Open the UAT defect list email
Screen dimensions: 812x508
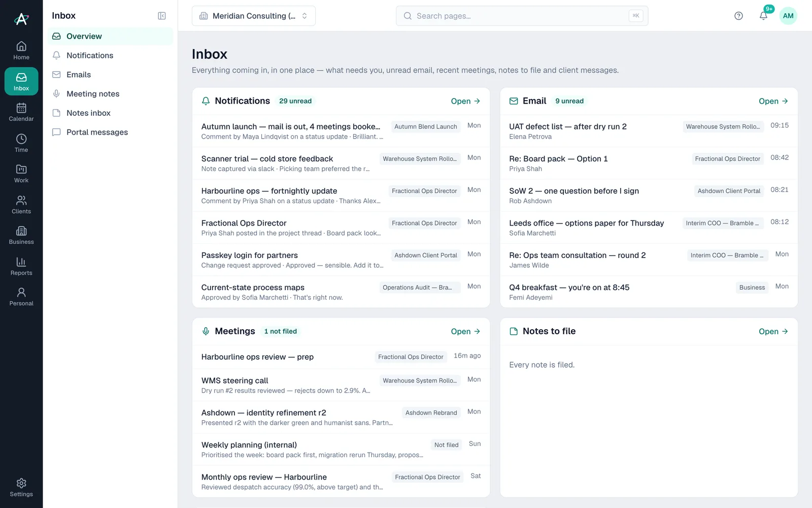[x=649, y=131]
